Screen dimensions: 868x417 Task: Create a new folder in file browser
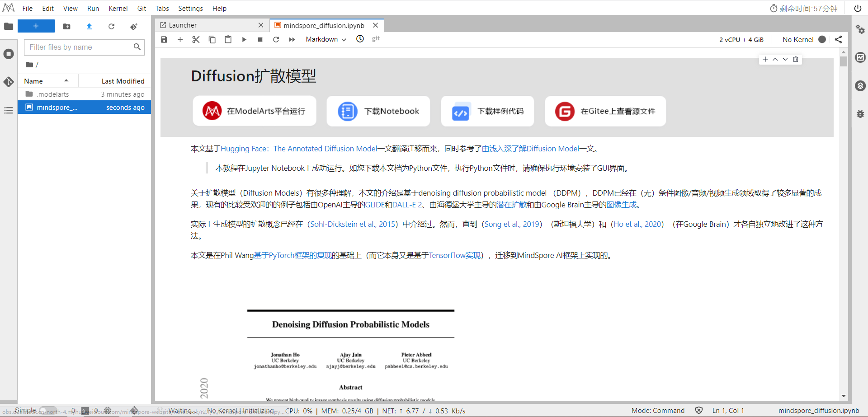66,27
